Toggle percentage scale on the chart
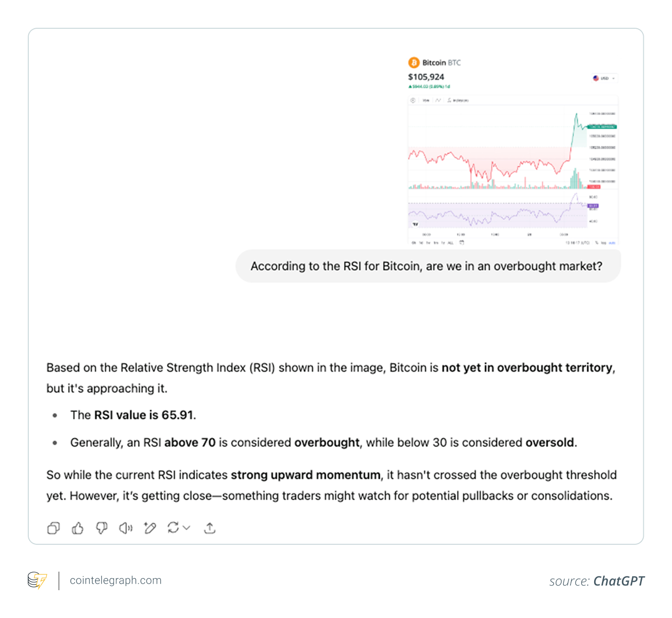Screen dimensions: 672x618 pyautogui.click(x=596, y=242)
